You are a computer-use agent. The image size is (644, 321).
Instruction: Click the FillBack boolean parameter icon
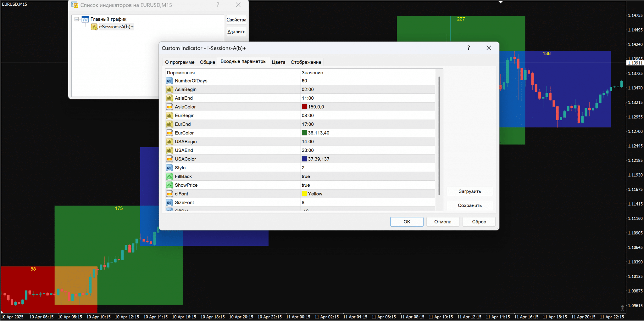(x=169, y=177)
